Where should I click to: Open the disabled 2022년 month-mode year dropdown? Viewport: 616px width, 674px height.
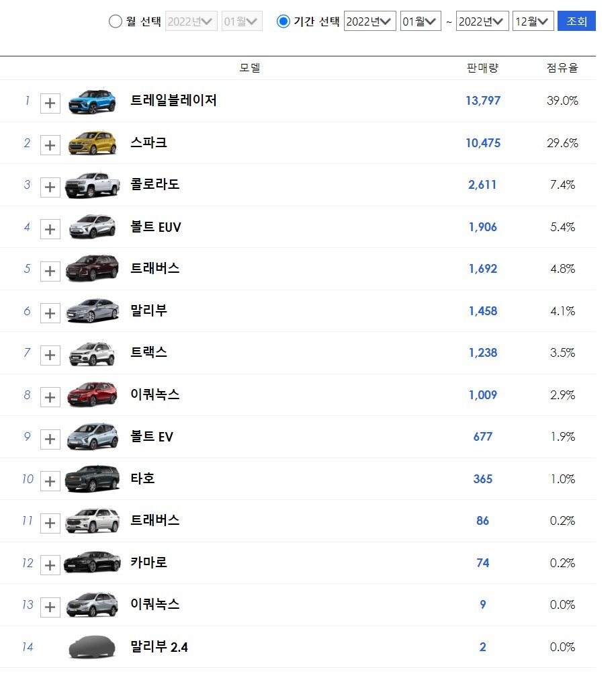pyautogui.click(x=191, y=21)
